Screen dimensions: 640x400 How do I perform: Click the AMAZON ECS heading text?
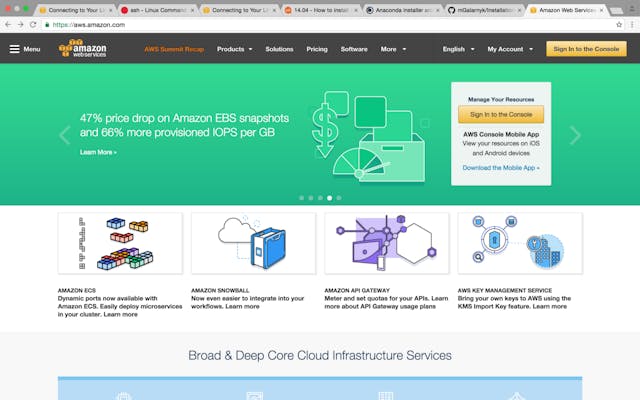[77, 291]
